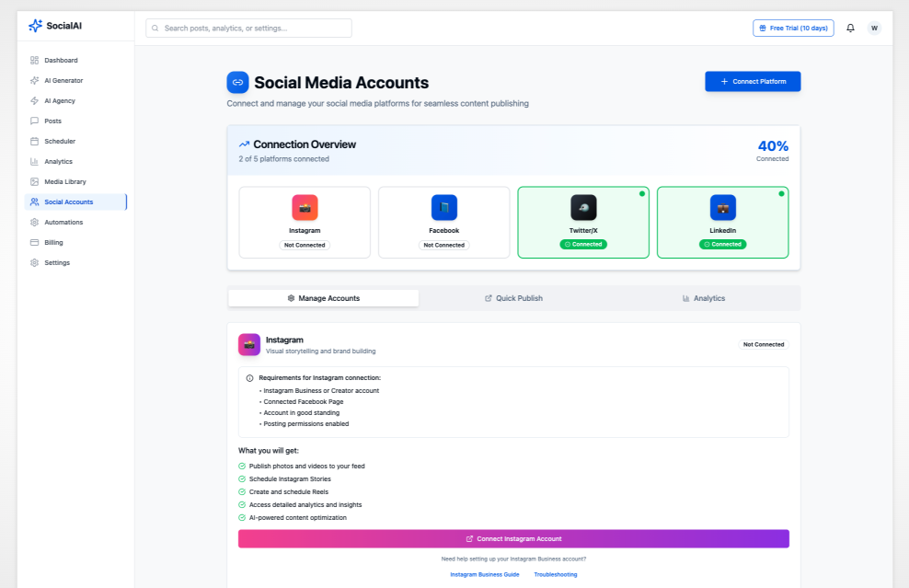Expand the Instagram account section
The width and height of the screenshot is (909, 588).
point(513,343)
